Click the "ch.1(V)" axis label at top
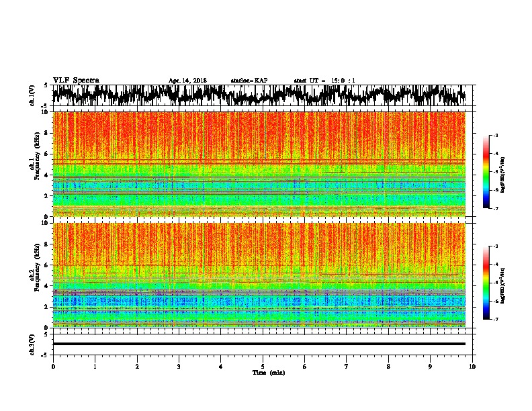The height and width of the screenshot is (411, 532). tap(32, 95)
